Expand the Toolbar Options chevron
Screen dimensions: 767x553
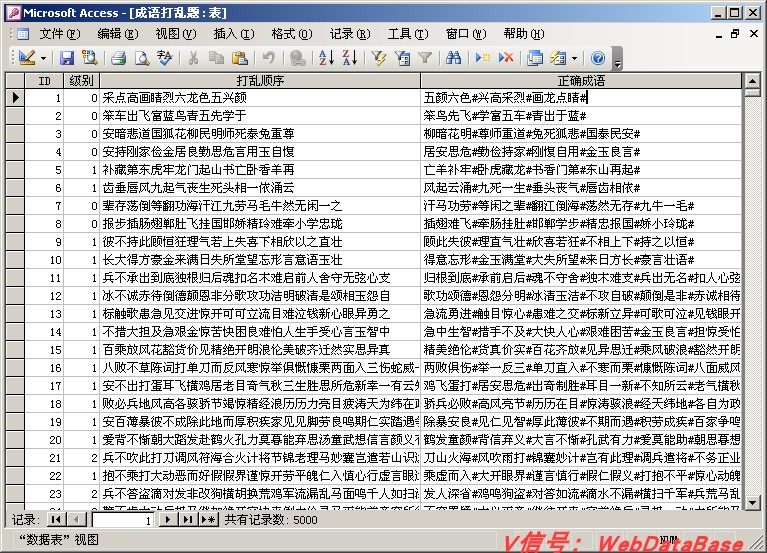click(618, 58)
